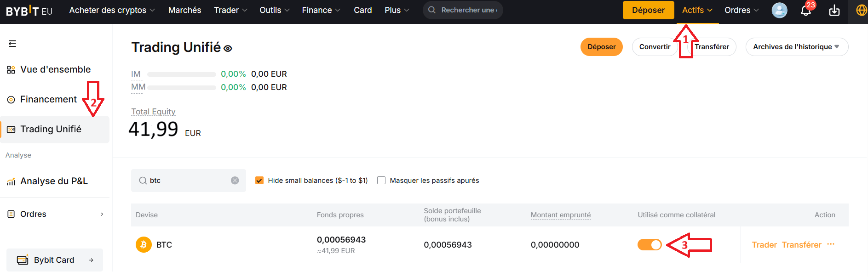Image resolution: width=868 pixels, height=277 pixels.
Task: Open more actions for the BTC row
Action: click(x=831, y=244)
